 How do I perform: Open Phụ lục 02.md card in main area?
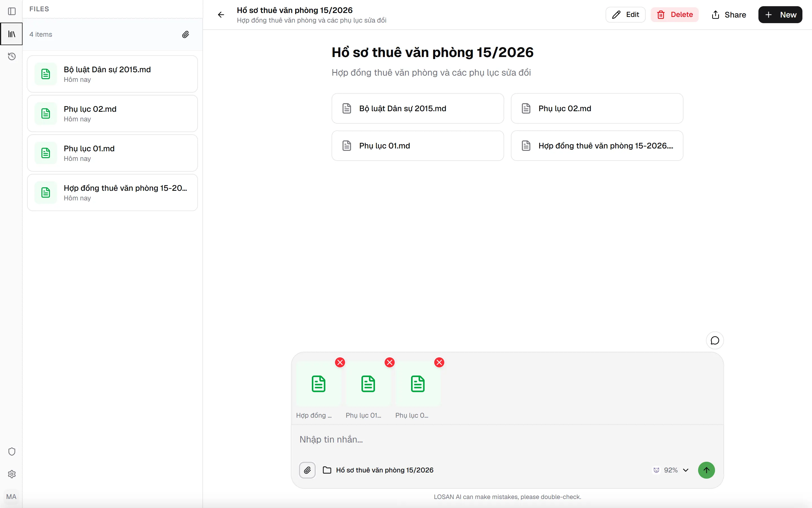point(597,109)
